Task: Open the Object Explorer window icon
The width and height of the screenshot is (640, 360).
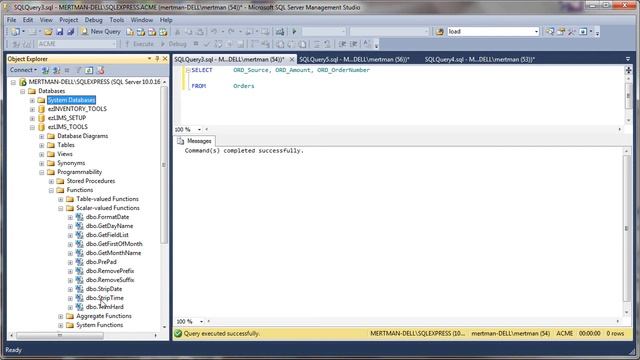Action: [x=561, y=31]
